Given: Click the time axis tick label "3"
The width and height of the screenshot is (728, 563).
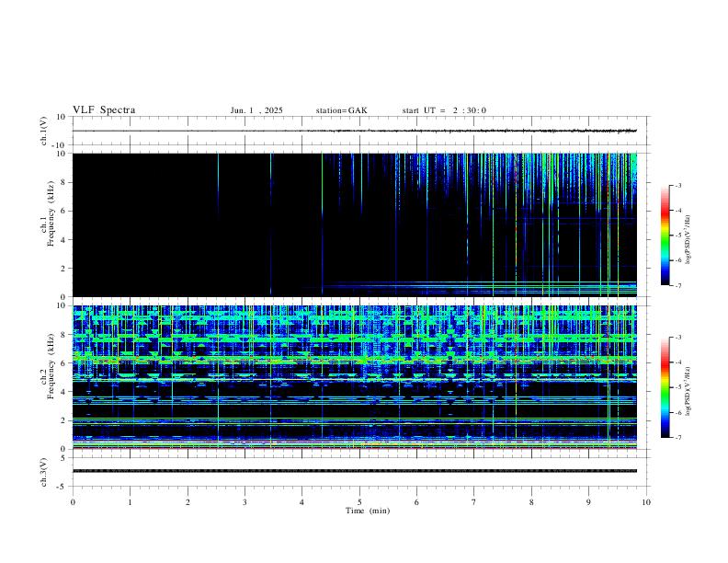Looking at the screenshot, I should (245, 502).
